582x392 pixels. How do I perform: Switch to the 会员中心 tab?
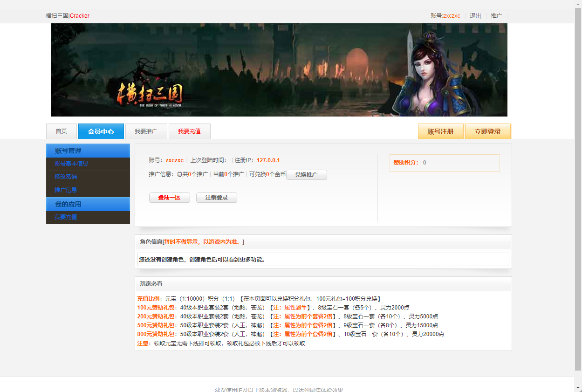pos(101,131)
